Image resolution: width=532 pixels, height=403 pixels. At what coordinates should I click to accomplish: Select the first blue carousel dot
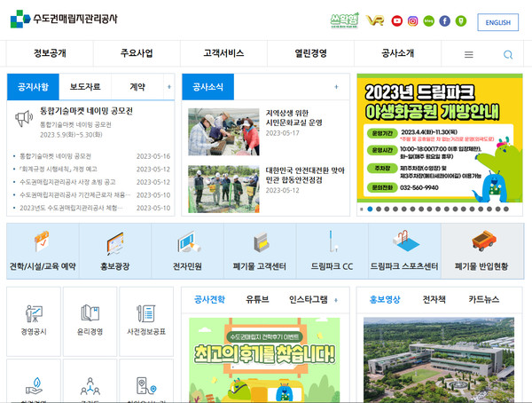coord(370,209)
